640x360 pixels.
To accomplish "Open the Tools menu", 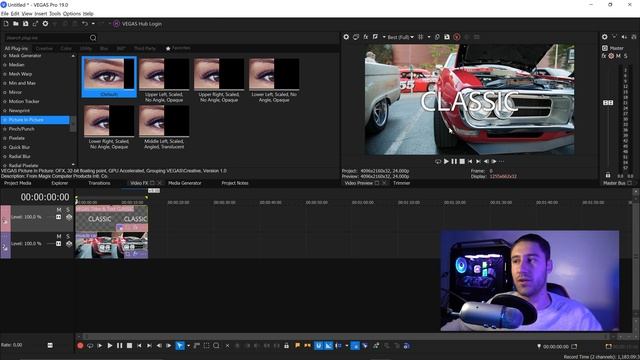I will [55, 13].
